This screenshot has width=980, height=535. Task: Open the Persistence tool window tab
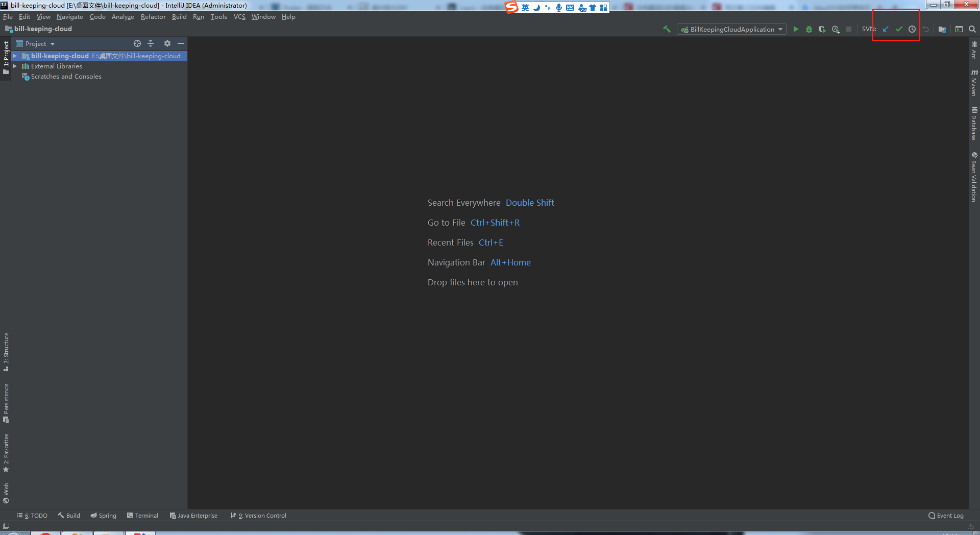pos(6,403)
